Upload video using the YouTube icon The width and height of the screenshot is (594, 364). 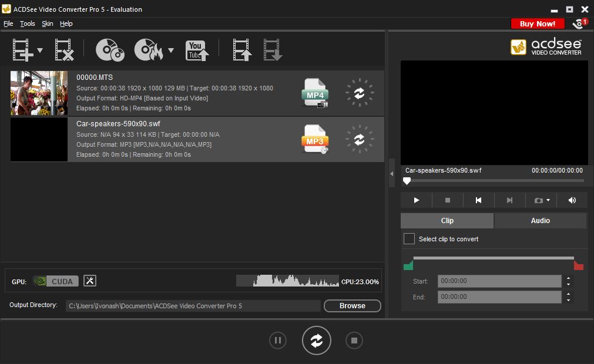197,50
